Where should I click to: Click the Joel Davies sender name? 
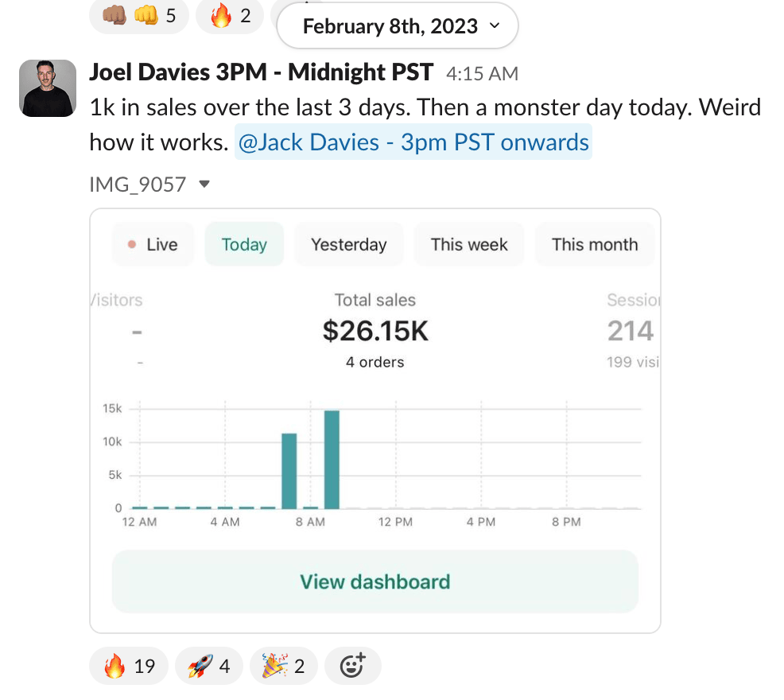(261, 72)
